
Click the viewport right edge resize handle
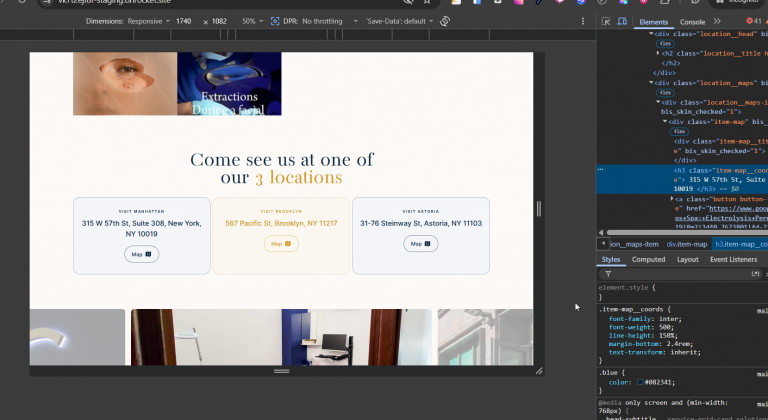(x=539, y=209)
